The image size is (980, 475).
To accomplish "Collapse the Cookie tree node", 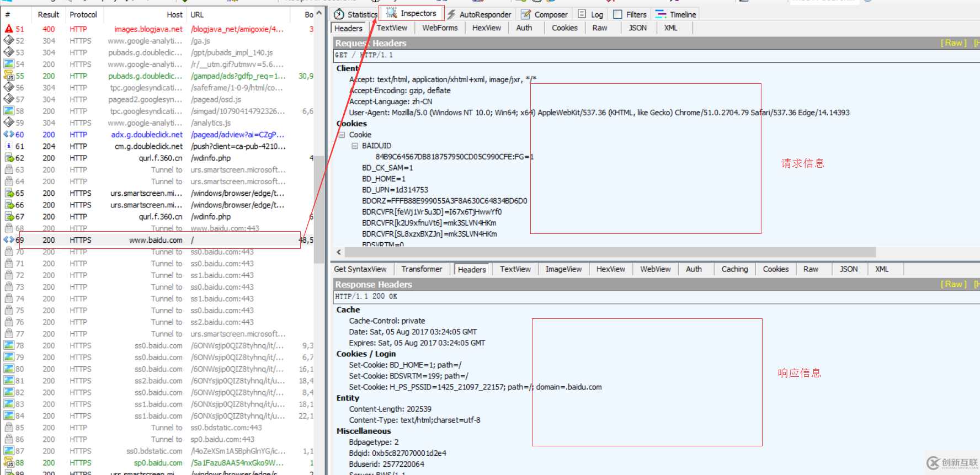I will 342,135.
